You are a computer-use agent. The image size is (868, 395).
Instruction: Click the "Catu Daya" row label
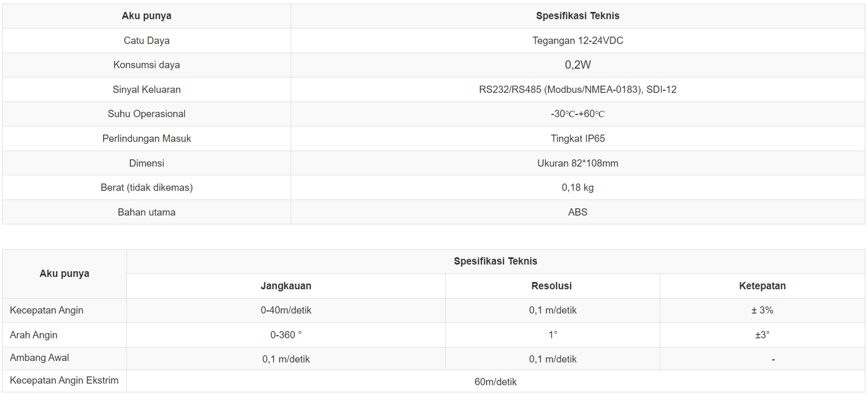coord(146,41)
